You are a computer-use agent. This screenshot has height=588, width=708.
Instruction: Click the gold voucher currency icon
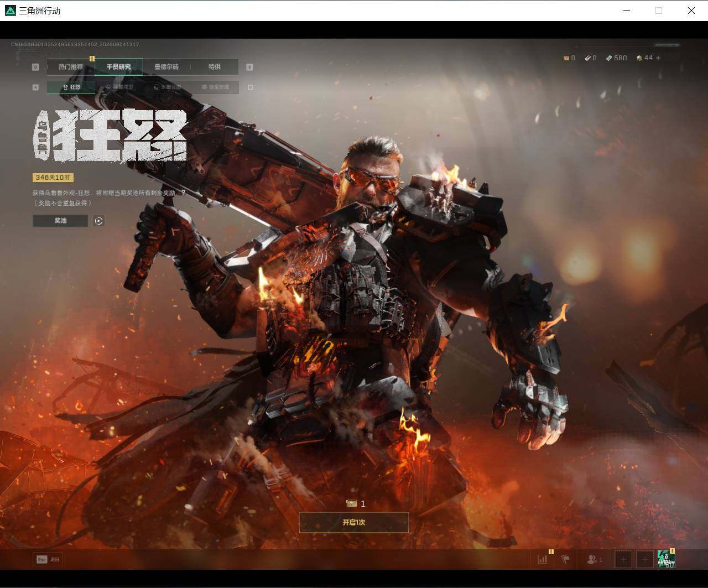[x=566, y=58]
